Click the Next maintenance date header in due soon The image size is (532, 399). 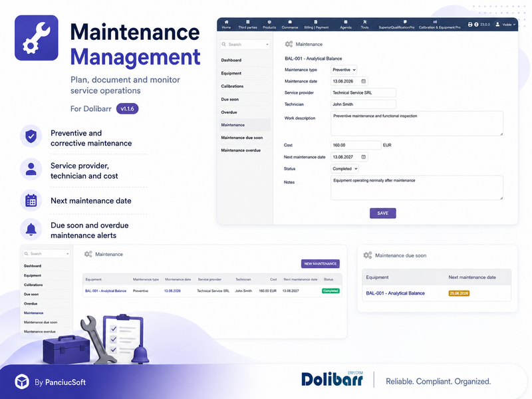472,277
